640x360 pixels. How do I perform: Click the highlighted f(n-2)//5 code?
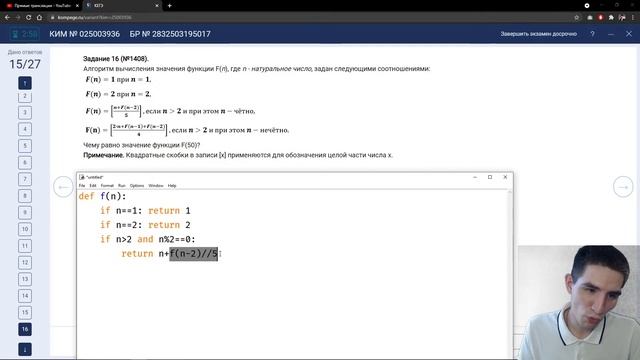pyautogui.click(x=194, y=254)
